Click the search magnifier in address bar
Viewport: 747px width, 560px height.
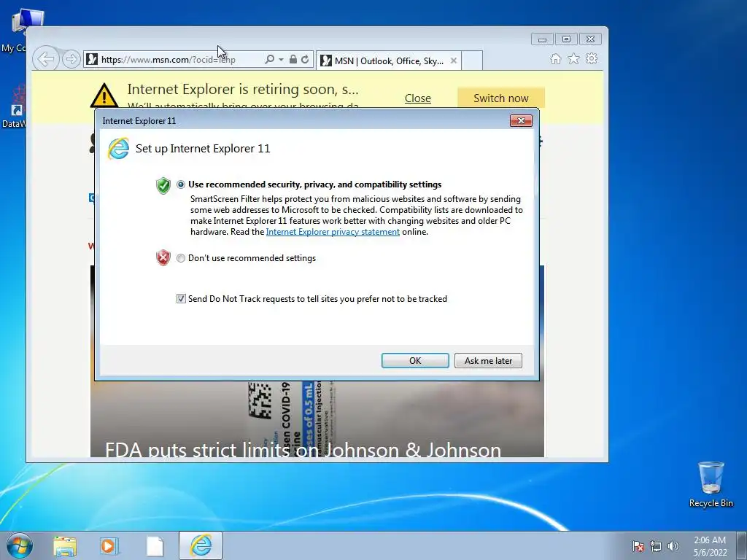click(269, 59)
